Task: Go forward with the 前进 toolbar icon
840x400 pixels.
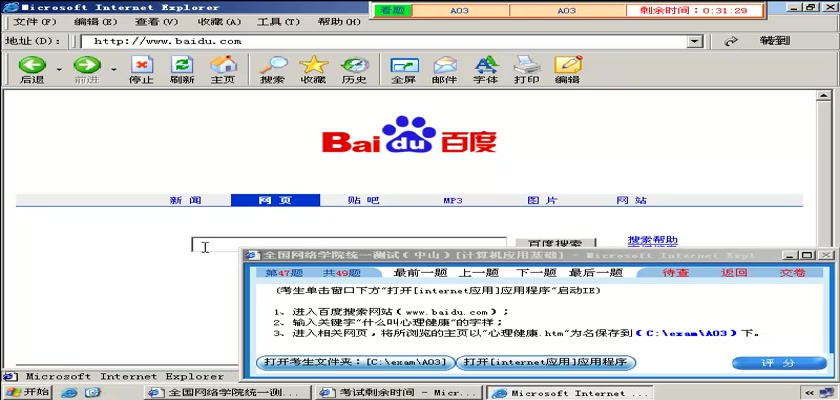Action: [x=87, y=70]
